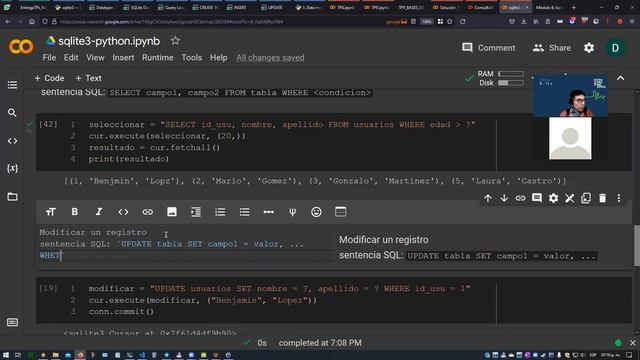Open the Help menu
Image resolution: width=640 pixels, height=360 pixels.
218,58
